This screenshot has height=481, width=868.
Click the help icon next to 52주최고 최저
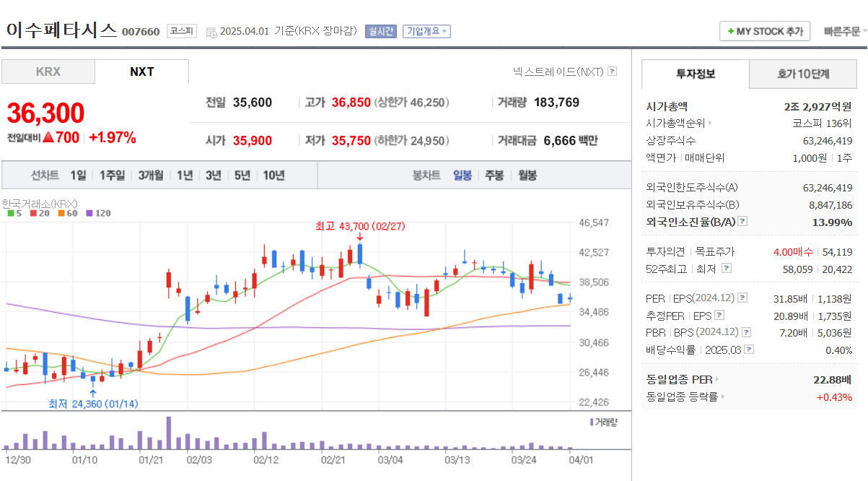coord(727,269)
